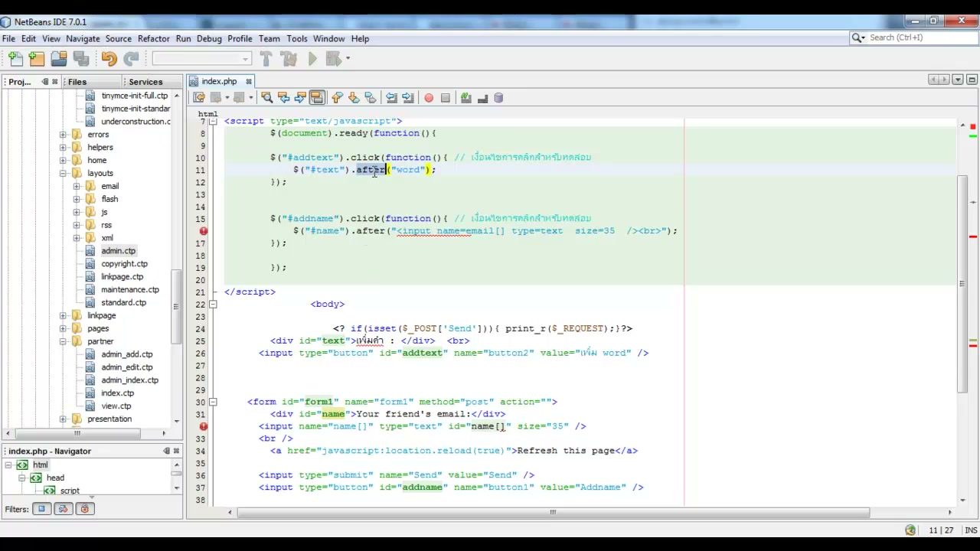
Task: Click the New Project toolbar icon
Action: tap(37, 59)
